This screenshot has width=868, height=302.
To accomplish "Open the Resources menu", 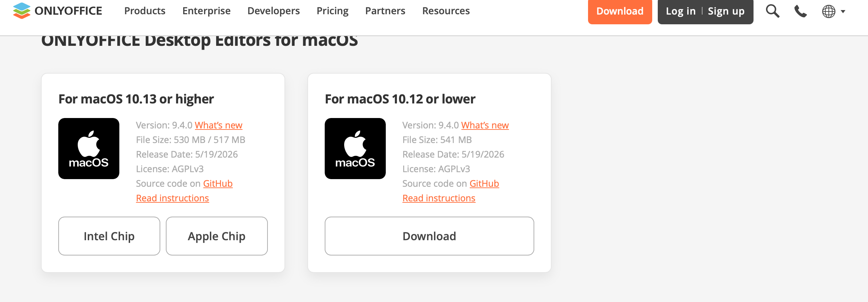I will (446, 11).
